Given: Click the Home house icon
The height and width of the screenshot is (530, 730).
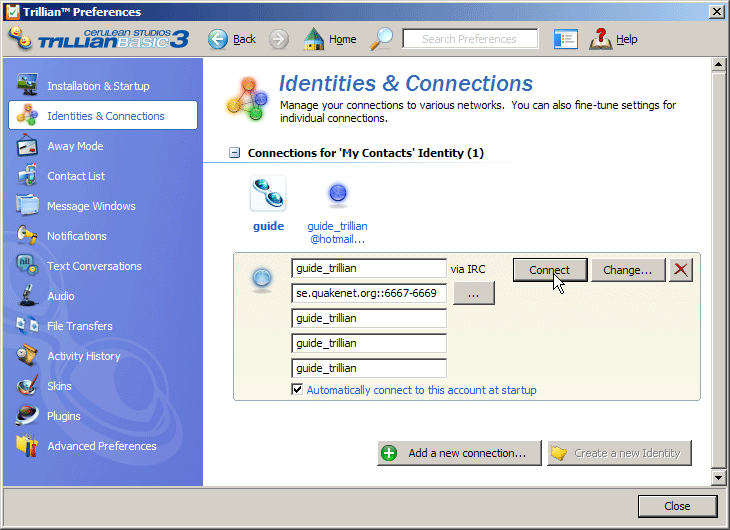Looking at the screenshot, I should point(314,39).
